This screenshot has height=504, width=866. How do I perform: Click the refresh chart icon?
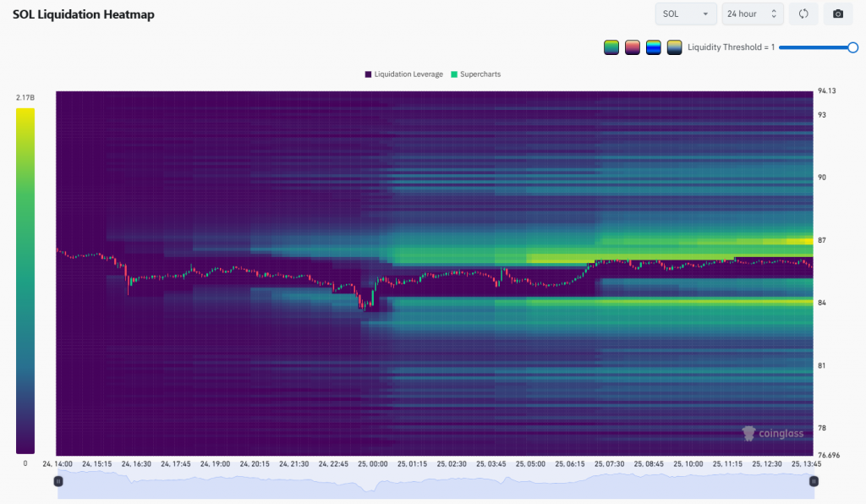click(x=803, y=14)
